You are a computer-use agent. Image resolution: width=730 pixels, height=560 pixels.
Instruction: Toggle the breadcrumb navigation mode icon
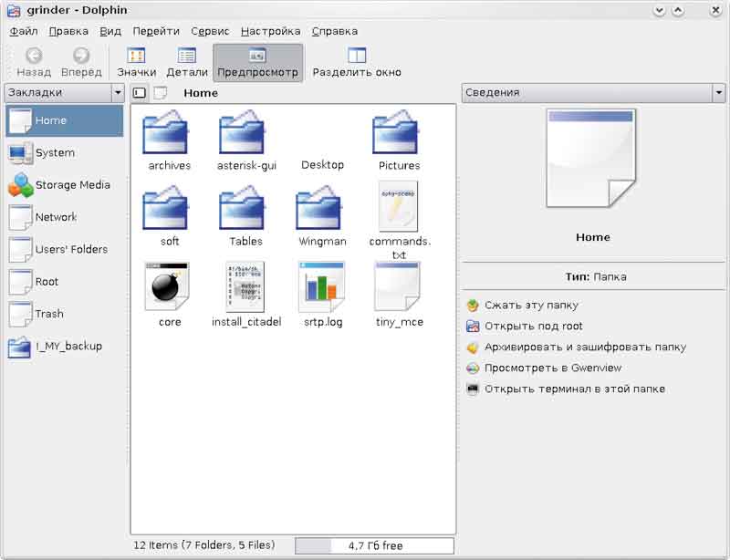pos(161,93)
